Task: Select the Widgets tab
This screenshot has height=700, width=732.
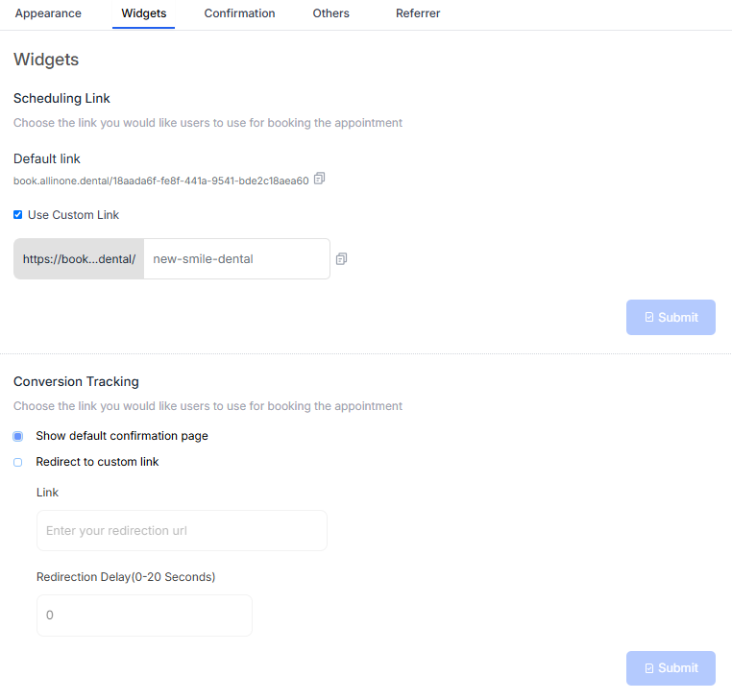Action: [x=143, y=13]
